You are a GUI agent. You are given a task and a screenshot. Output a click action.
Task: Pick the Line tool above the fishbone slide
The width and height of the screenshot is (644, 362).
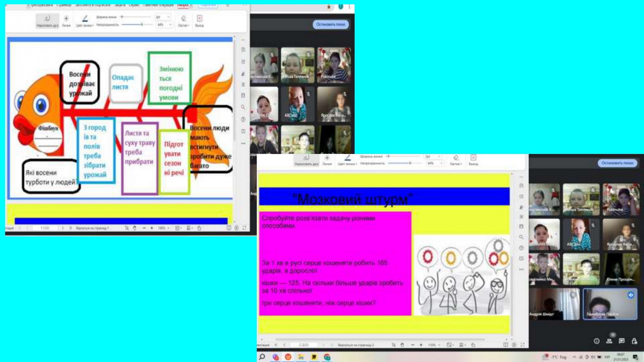point(66,21)
